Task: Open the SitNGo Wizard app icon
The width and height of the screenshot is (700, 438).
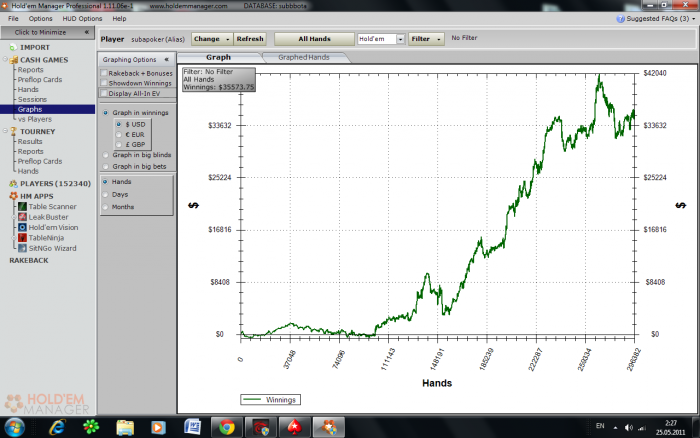Action: [22, 248]
